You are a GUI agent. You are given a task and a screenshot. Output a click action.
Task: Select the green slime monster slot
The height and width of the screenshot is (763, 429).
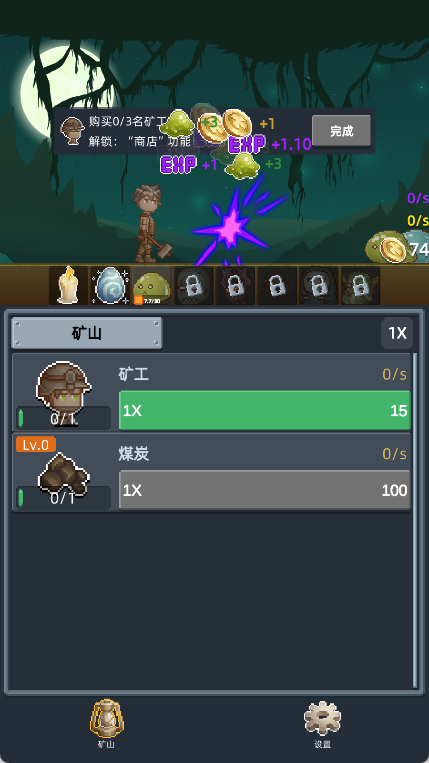pos(151,285)
